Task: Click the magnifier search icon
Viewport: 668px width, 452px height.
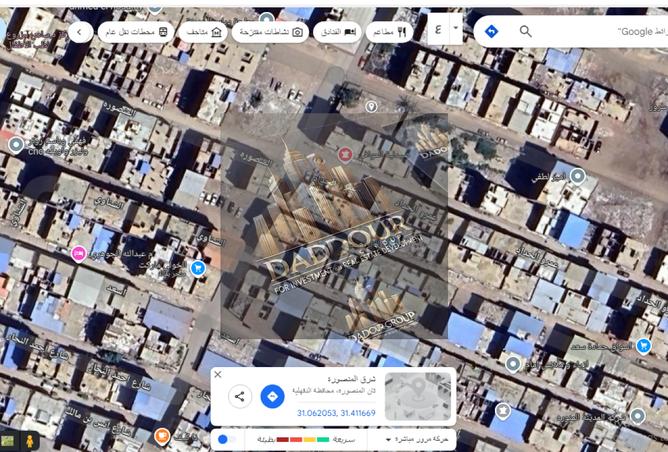Action: (526, 31)
